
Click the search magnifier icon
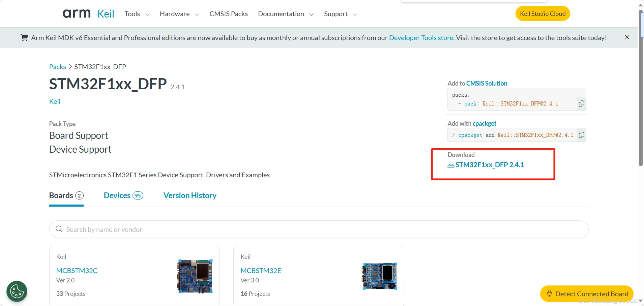[x=59, y=229]
